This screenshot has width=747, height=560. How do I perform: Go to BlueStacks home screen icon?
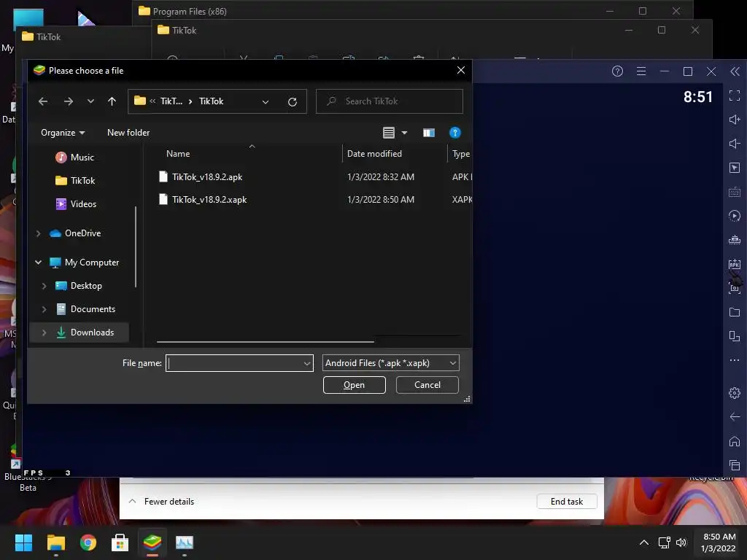coord(734,441)
